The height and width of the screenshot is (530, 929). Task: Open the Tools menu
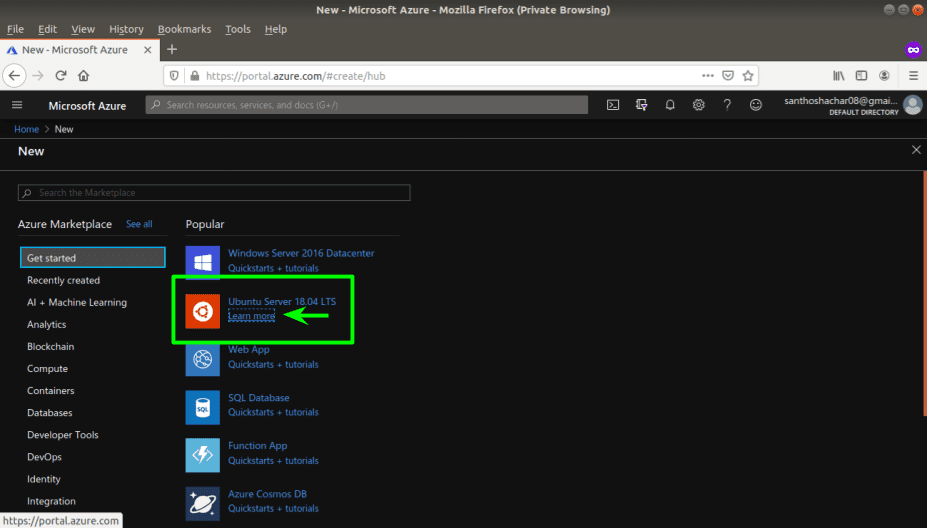coord(238,29)
